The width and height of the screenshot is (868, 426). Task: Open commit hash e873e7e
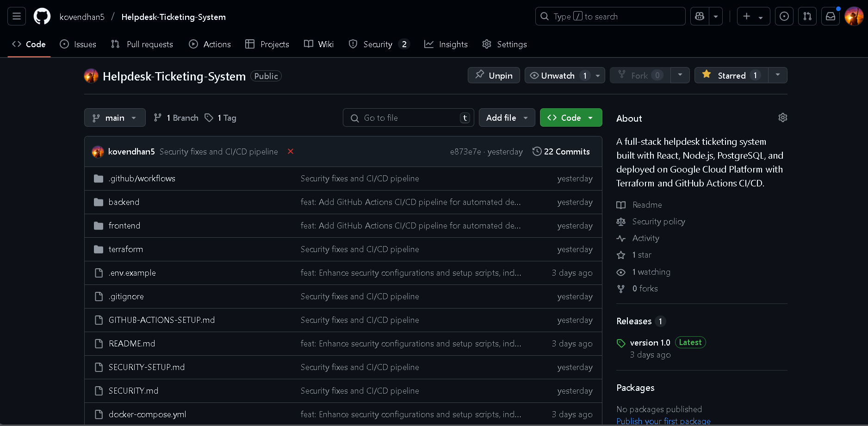tap(465, 152)
